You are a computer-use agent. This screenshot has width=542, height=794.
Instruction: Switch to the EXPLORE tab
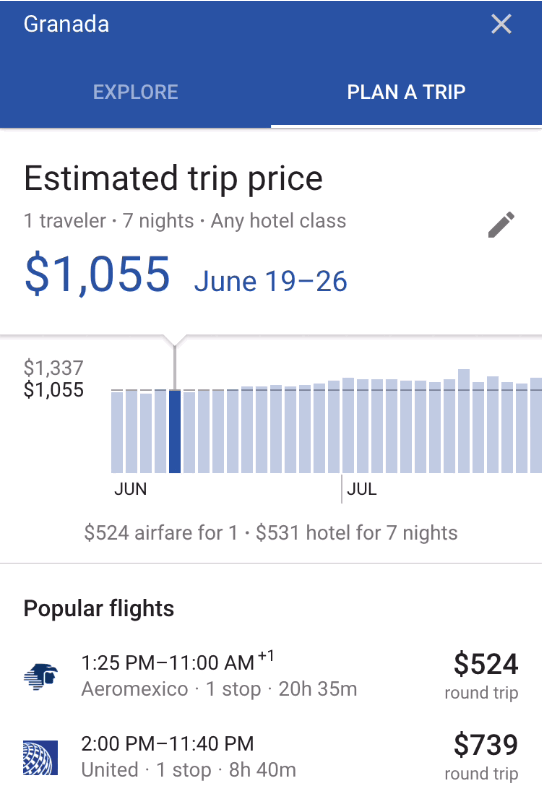point(135,92)
